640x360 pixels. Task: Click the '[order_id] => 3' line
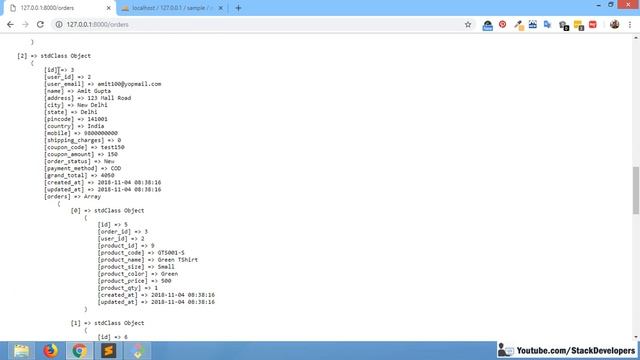[x=122, y=232]
